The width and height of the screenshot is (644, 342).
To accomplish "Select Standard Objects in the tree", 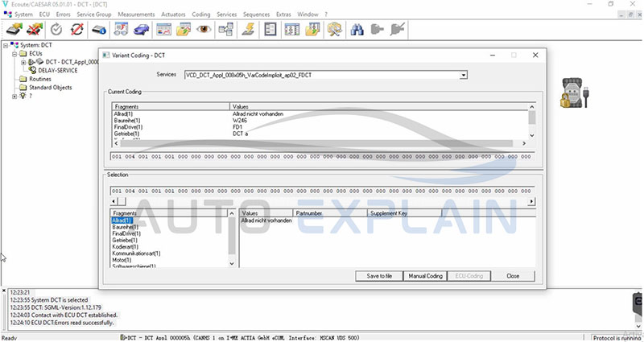I will pos(50,88).
